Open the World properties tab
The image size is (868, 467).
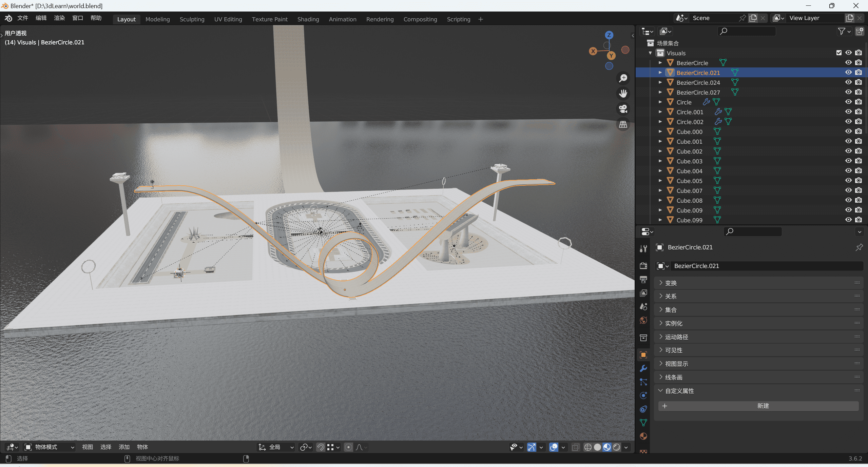coord(643,320)
